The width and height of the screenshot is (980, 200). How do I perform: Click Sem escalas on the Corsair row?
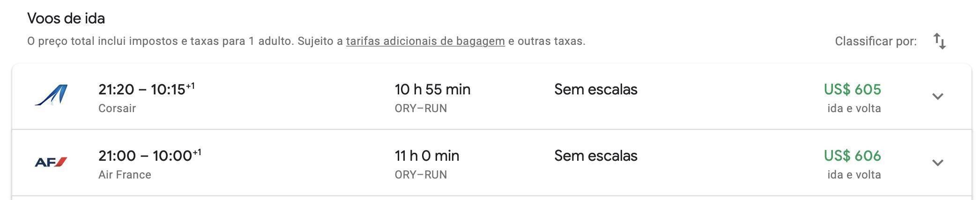(x=595, y=89)
